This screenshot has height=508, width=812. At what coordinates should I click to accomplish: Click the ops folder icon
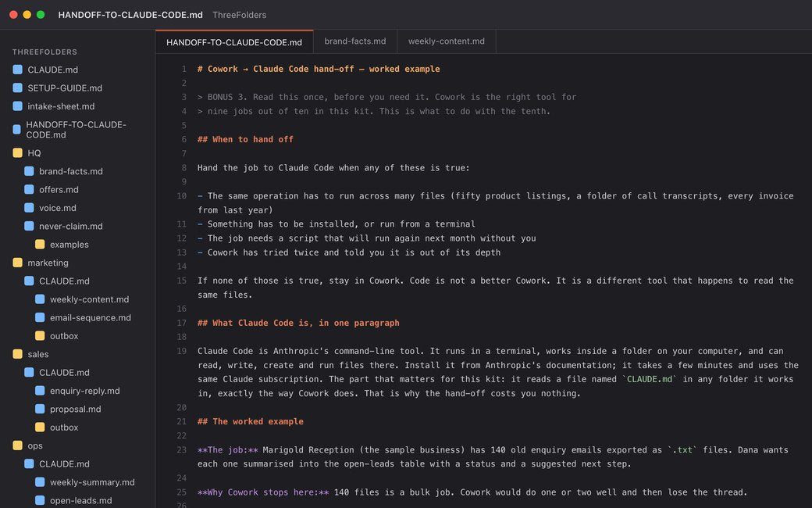pyautogui.click(x=18, y=445)
